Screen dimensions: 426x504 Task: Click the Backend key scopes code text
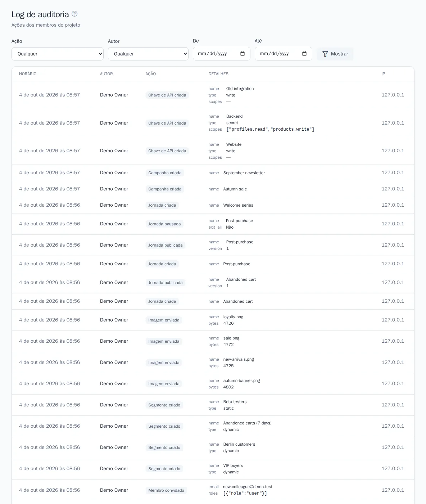(x=270, y=129)
